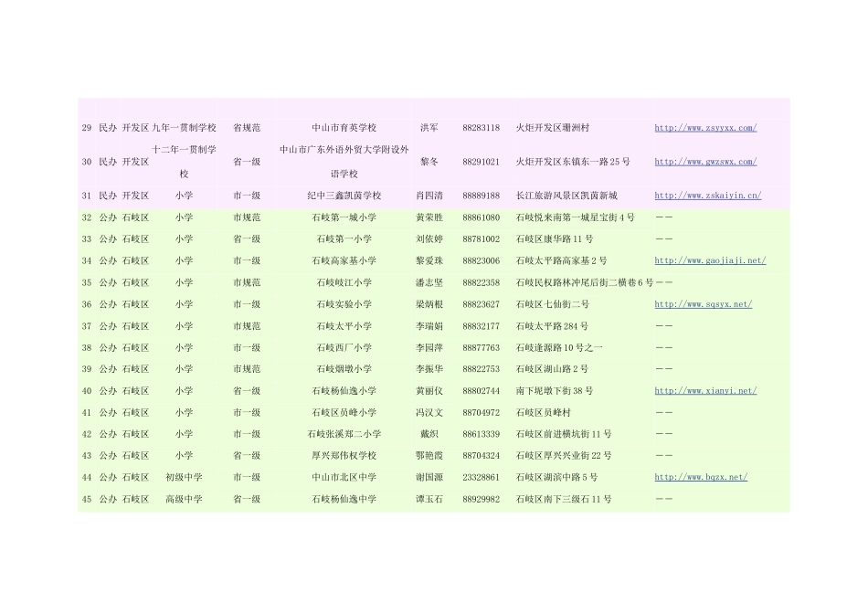Click the address 石岐太平路284号
The height and width of the screenshot is (614, 868).
coord(552,327)
